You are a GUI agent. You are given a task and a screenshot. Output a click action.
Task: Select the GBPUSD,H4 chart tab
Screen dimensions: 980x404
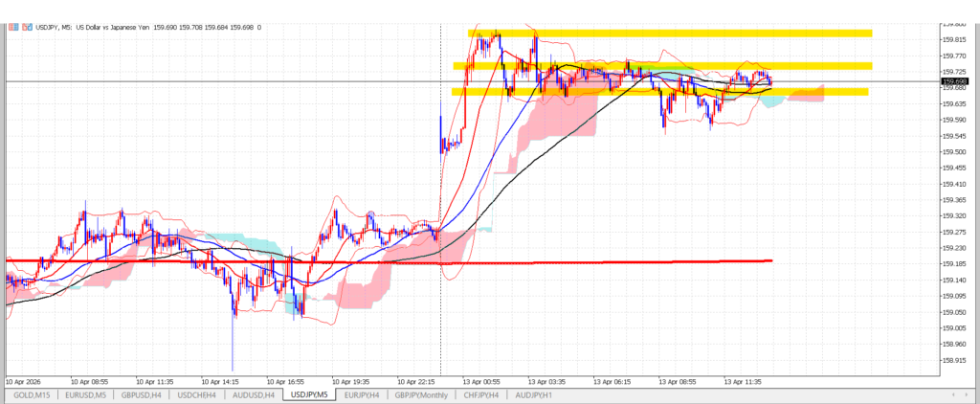(144, 393)
